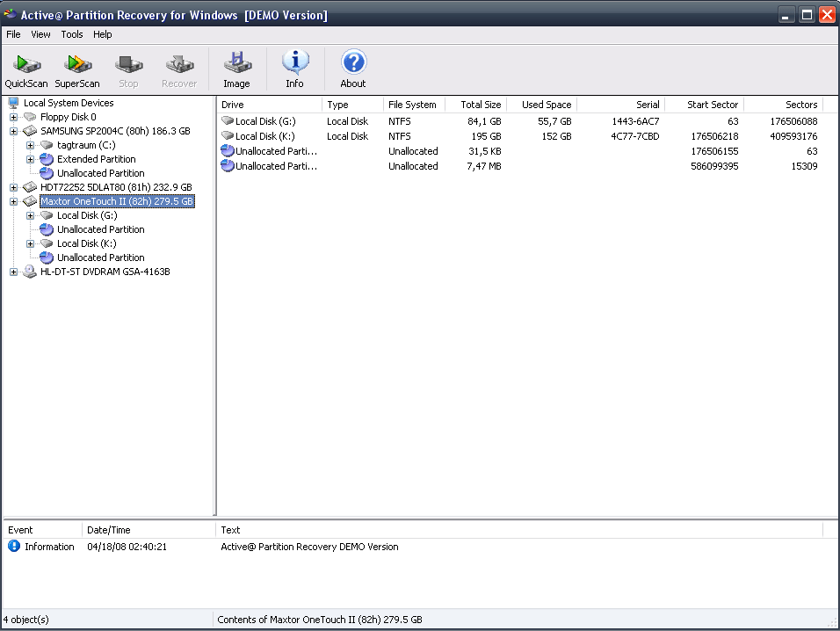The image size is (840, 631).
Task: Click the Date/Time log column header
Action: click(148, 530)
